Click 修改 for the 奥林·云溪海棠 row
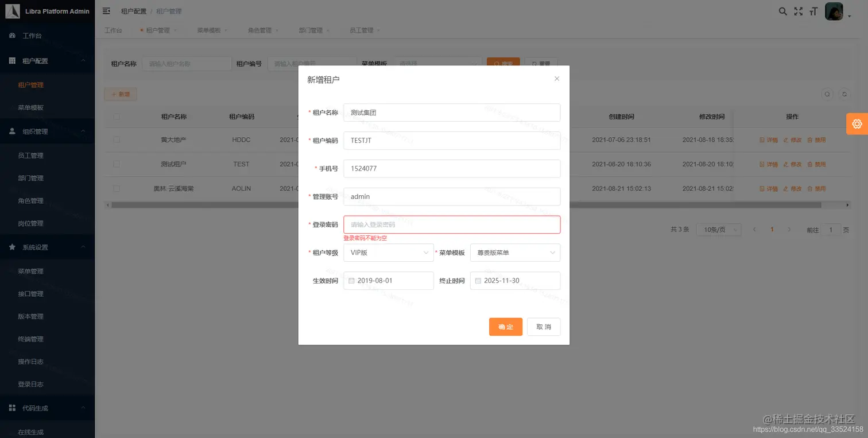Screen dimensions: 868x438 coord(792,188)
